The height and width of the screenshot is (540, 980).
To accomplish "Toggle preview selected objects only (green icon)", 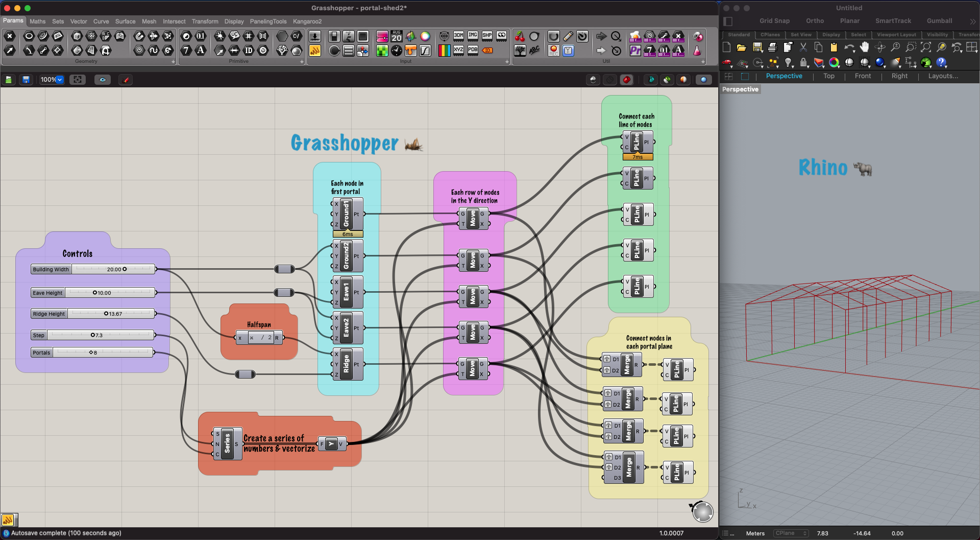I will point(667,80).
